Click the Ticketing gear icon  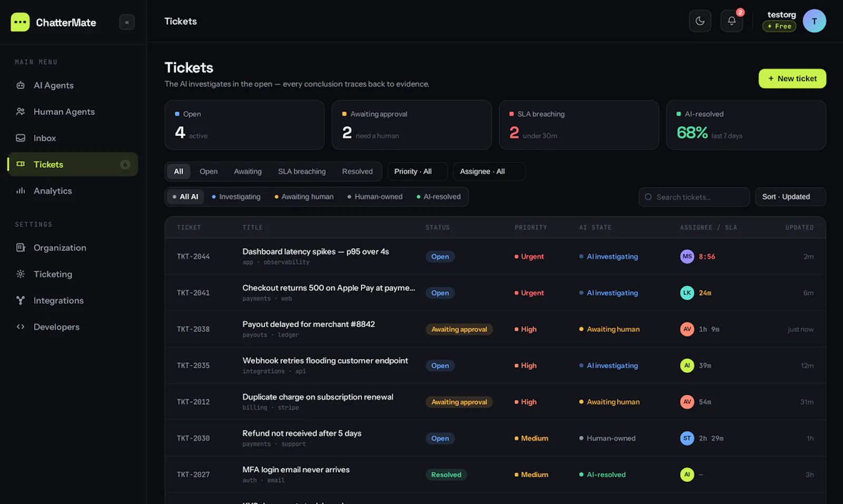(x=21, y=274)
